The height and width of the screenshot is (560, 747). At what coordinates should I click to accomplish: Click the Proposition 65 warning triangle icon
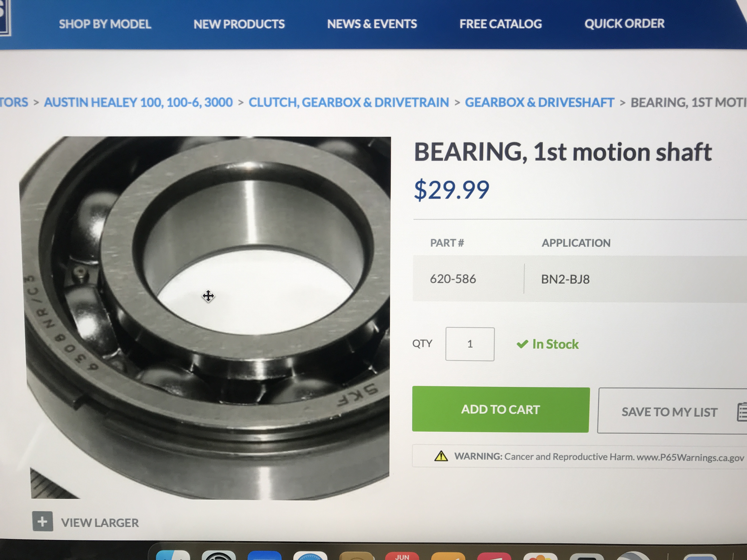(x=441, y=456)
